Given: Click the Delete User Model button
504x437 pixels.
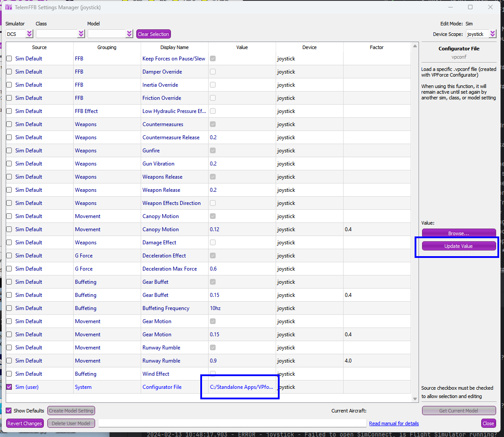Looking at the screenshot, I should 71,423.
